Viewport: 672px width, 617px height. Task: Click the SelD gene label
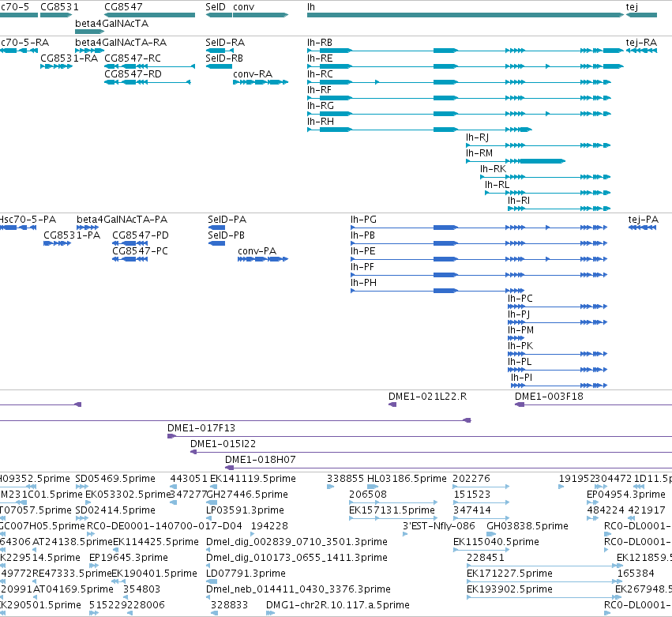(215, 7)
